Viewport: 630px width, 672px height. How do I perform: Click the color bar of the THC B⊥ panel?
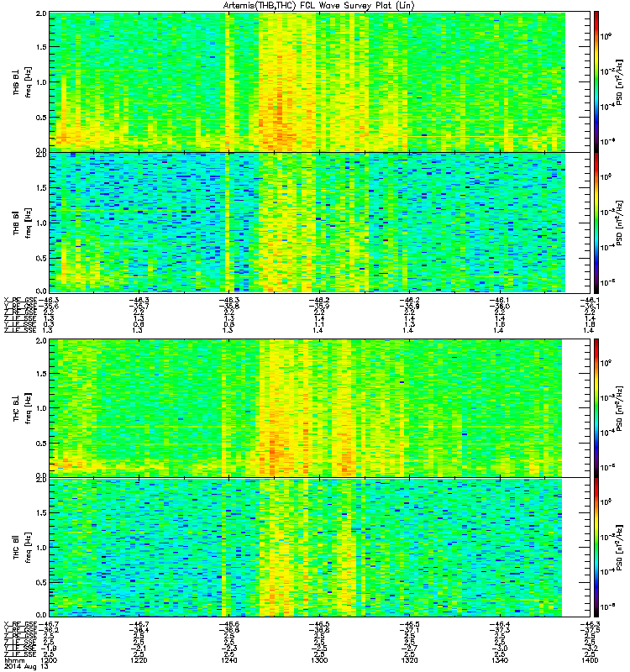[x=596, y=407]
